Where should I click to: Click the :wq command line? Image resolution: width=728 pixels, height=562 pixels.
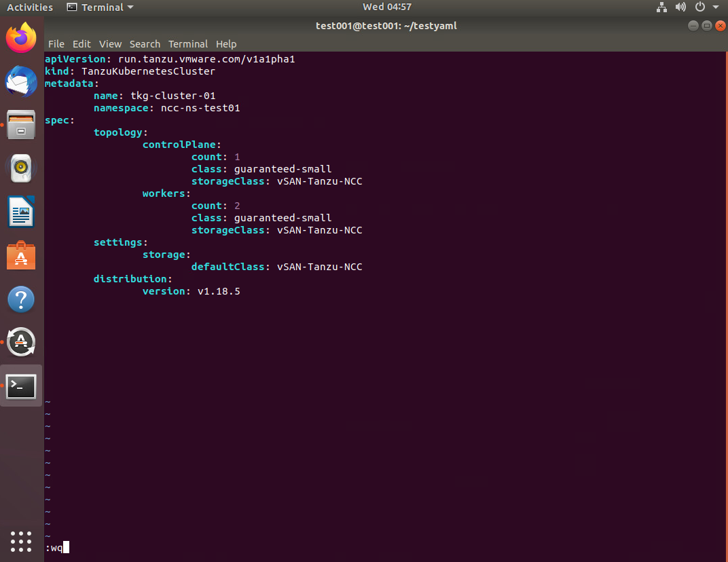(x=57, y=548)
